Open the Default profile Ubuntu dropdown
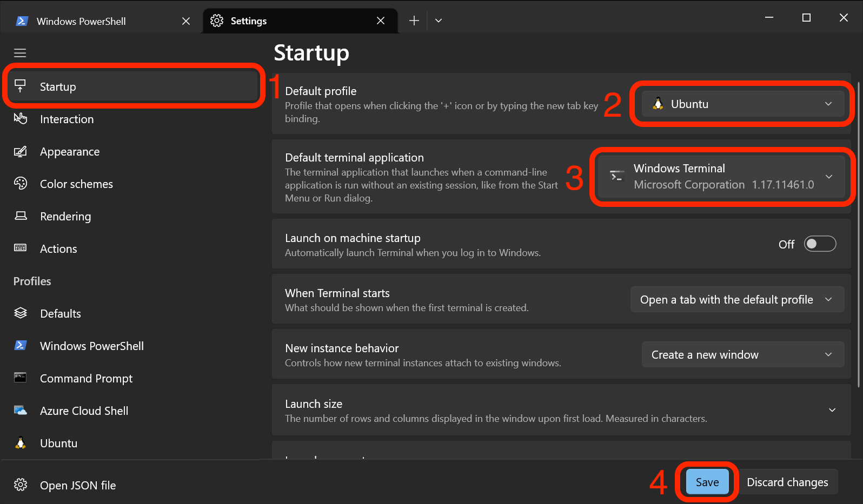This screenshot has height=504, width=863. 742,104
